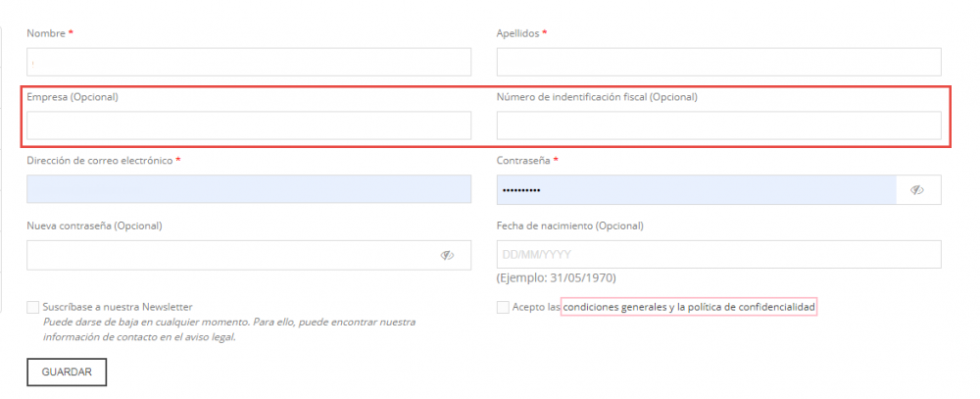Viewport: 980px width, 399px height.
Task: Click the Fecha de nacimiento date field
Action: 718,255
